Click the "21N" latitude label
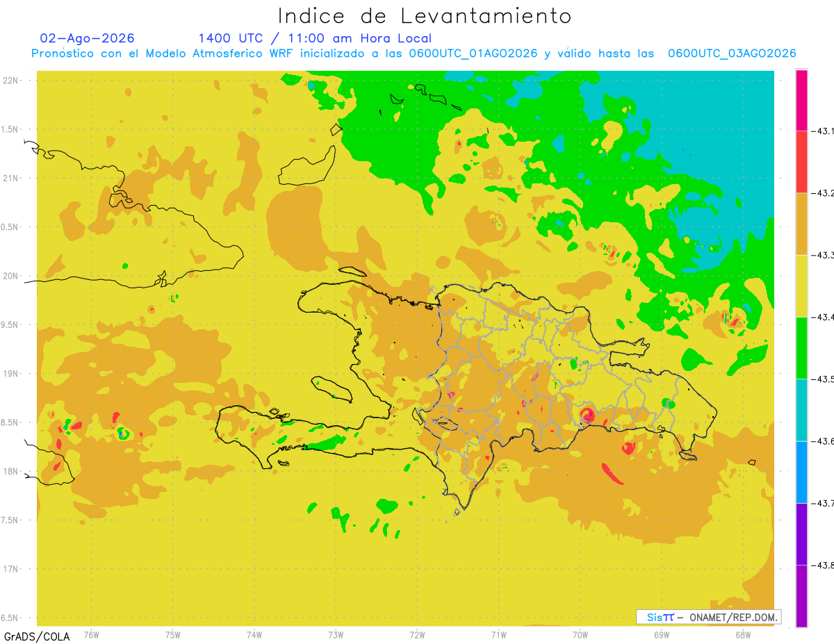 [12, 178]
